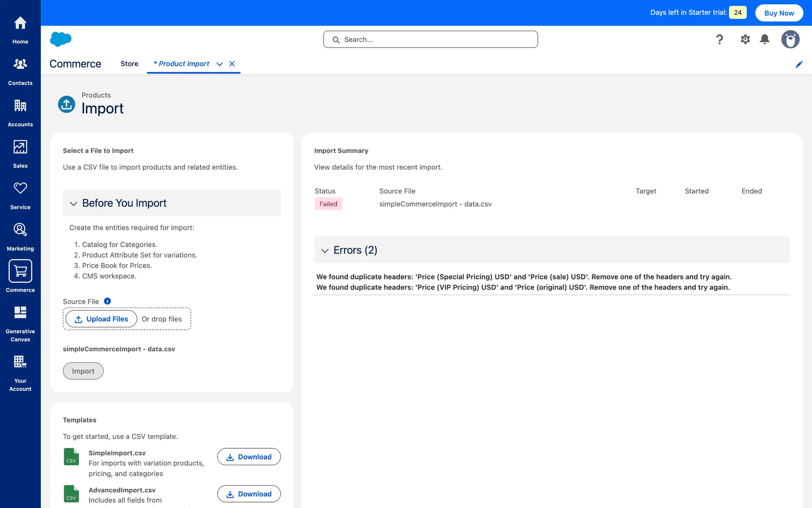This screenshot has width=812, height=508.
Task: Click the Source File info icon
Action: coord(107,301)
